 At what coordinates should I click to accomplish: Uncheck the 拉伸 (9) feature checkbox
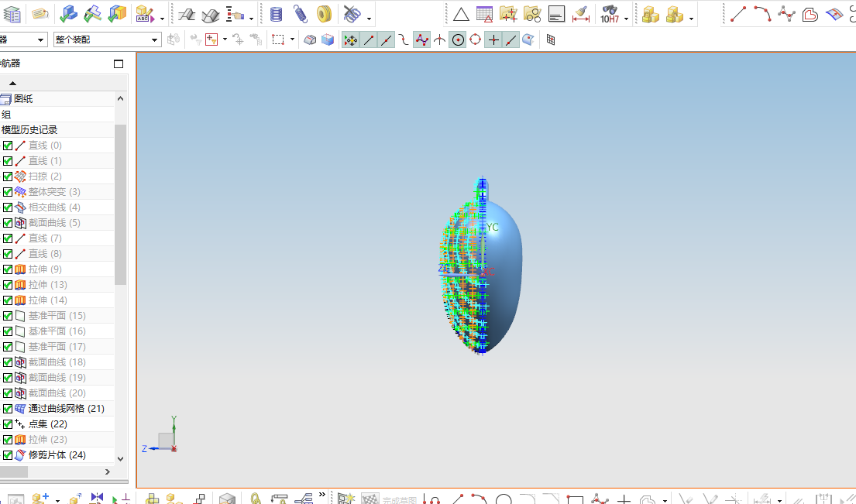point(8,269)
